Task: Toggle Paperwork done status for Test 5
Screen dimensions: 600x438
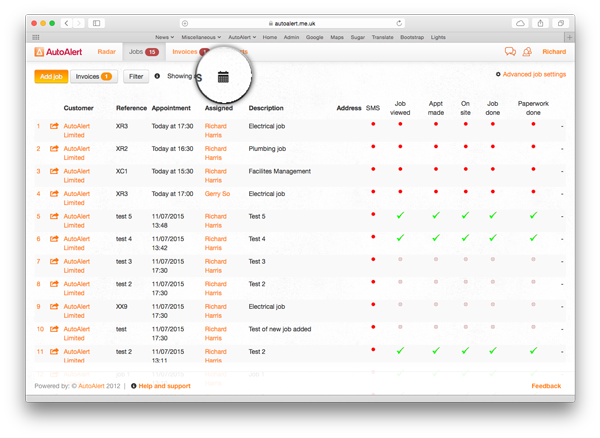Action: coord(533,215)
